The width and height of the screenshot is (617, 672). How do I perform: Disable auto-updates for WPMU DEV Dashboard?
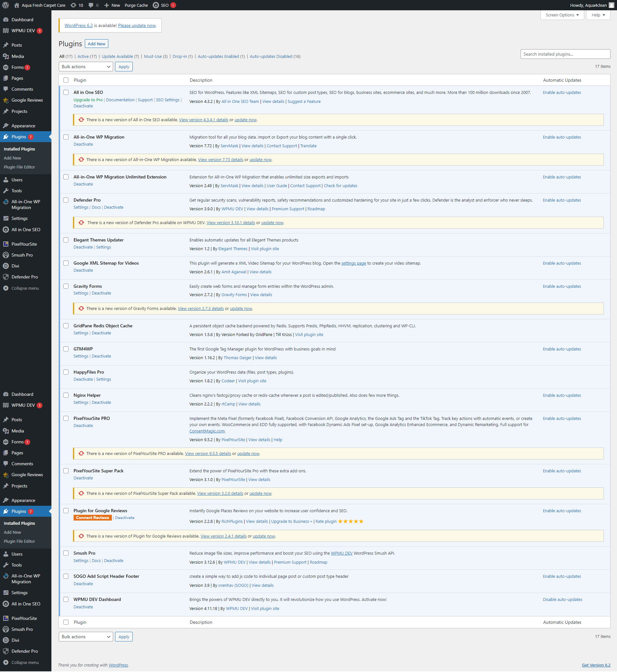coord(562,600)
